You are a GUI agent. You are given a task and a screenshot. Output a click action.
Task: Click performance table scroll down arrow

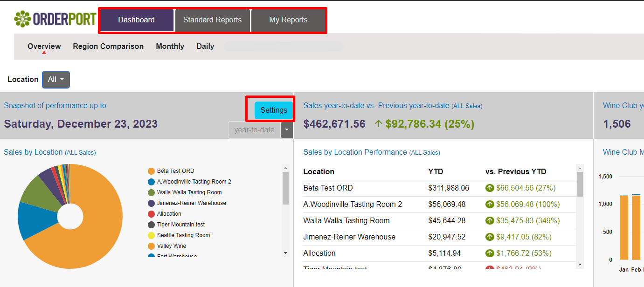pos(580,264)
